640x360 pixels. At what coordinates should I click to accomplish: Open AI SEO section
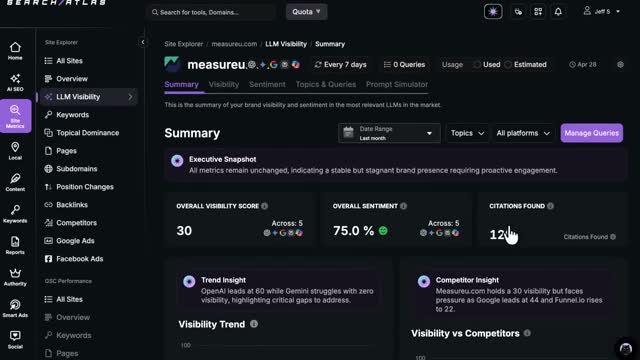point(15,82)
